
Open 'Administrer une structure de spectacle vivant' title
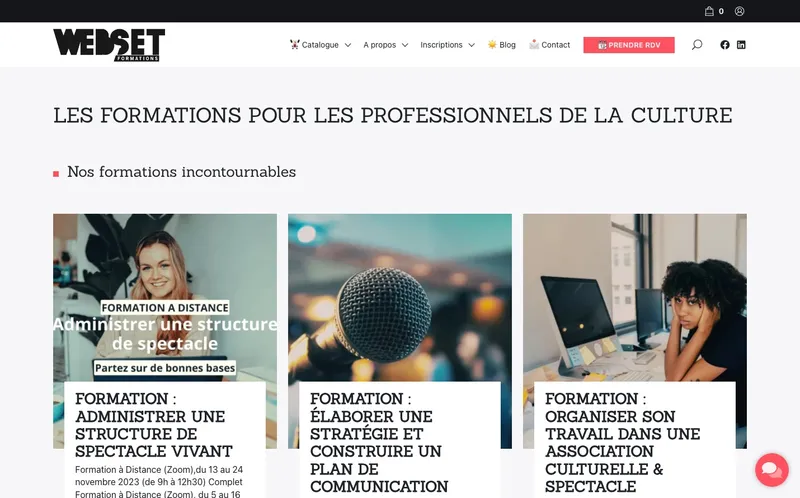pyautogui.click(x=153, y=425)
